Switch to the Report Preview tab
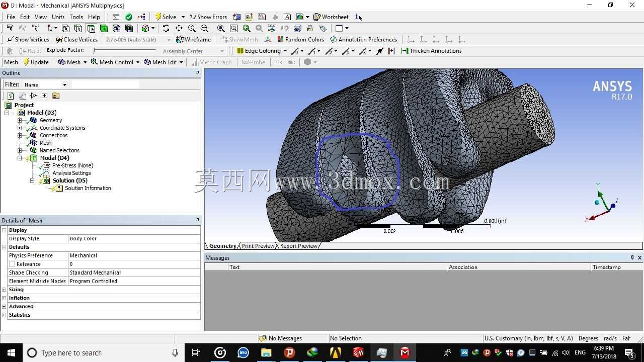 [x=298, y=246]
